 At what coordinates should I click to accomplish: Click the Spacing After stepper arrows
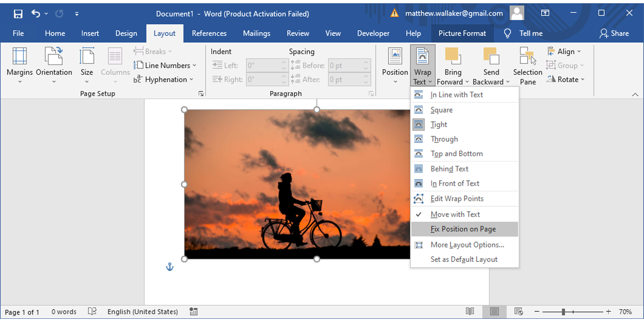(x=367, y=79)
